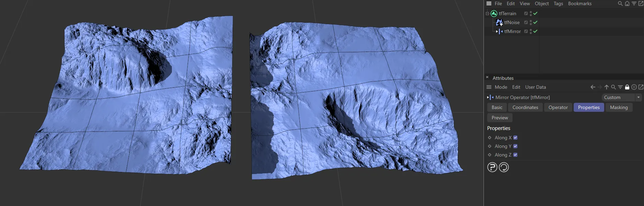This screenshot has width=644, height=206.
Task: Open the Object Manager hamburger menu
Action: click(x=489, y=4)
